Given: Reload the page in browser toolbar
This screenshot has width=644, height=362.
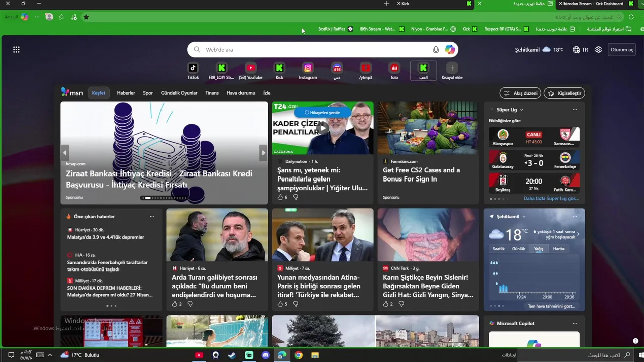Looking at the screenshot, I should (631, 17).
